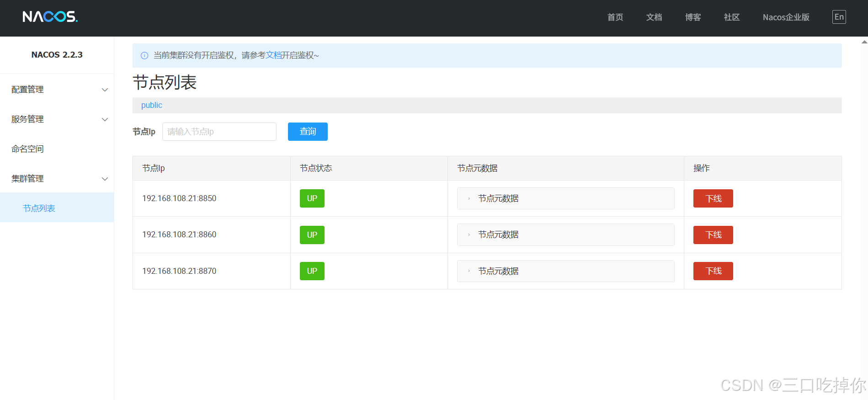The height and width of the screenshot is (400, 868).
Task: Click the 节点状态 column header
Action: 369,168
